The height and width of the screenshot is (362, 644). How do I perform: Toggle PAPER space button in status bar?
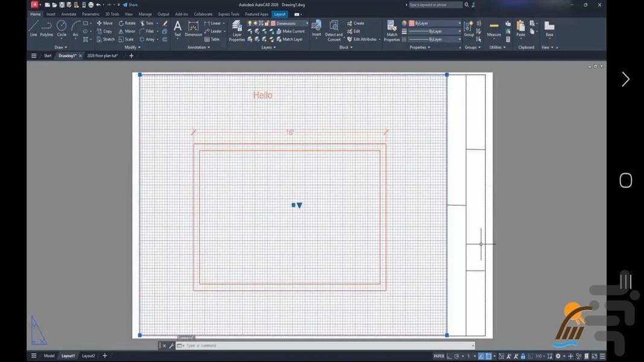[x=439, y=356]
